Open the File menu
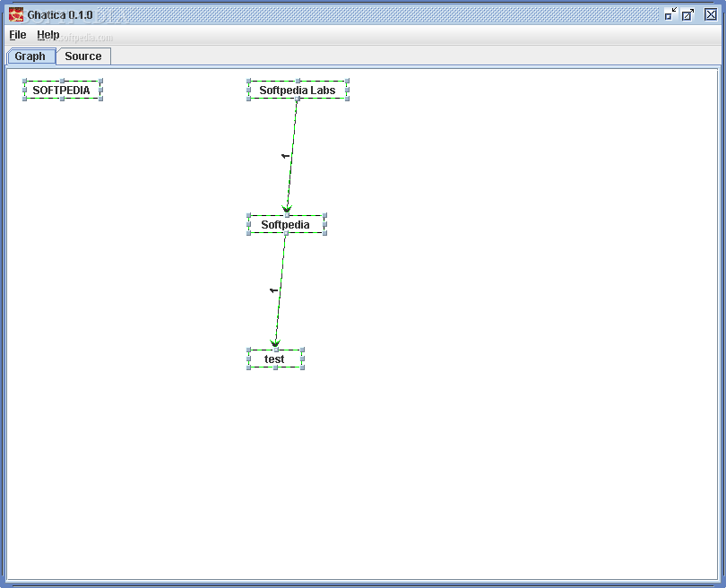Image resolution: width=726 pixels, height=588 pixels. pos(18,35)
